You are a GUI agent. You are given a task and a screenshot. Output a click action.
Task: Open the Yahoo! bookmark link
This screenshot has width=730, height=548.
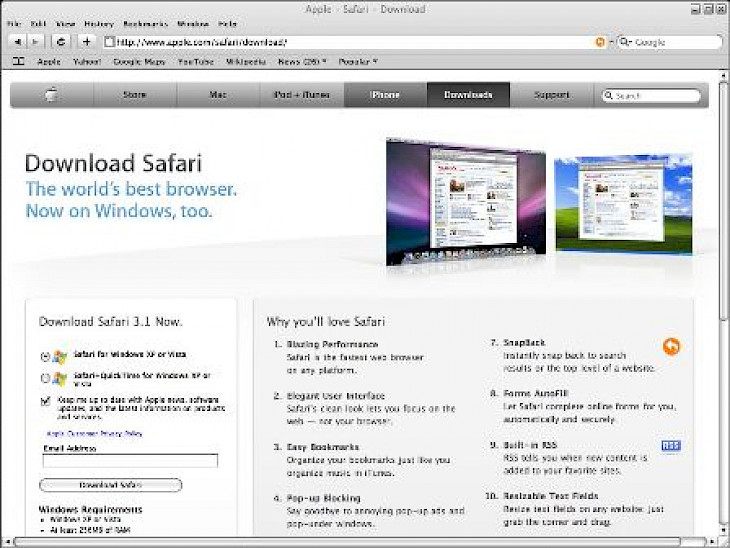click(x=87, y=61)
